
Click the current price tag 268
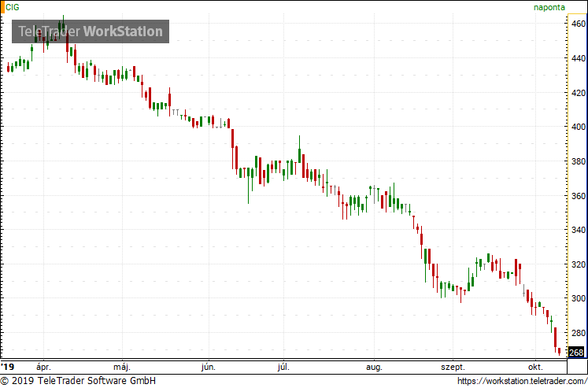pos(576,353)
